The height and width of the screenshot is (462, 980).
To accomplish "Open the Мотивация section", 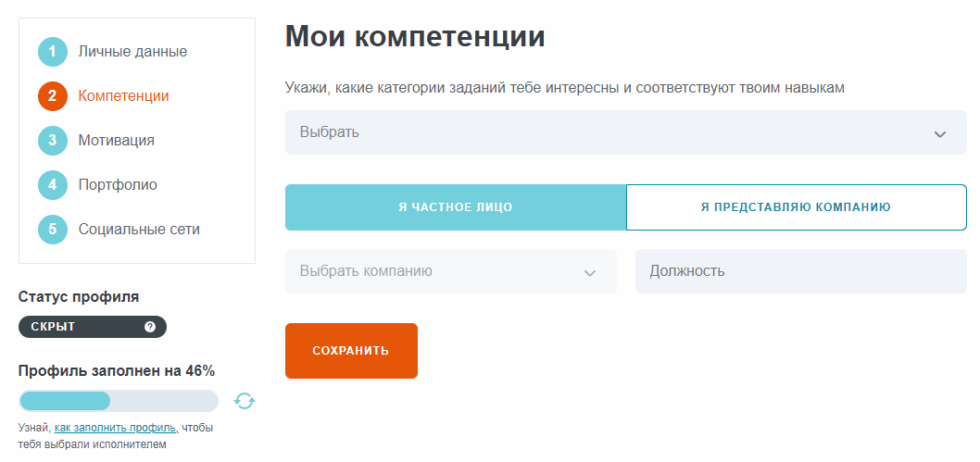I will tap(117, 140).
